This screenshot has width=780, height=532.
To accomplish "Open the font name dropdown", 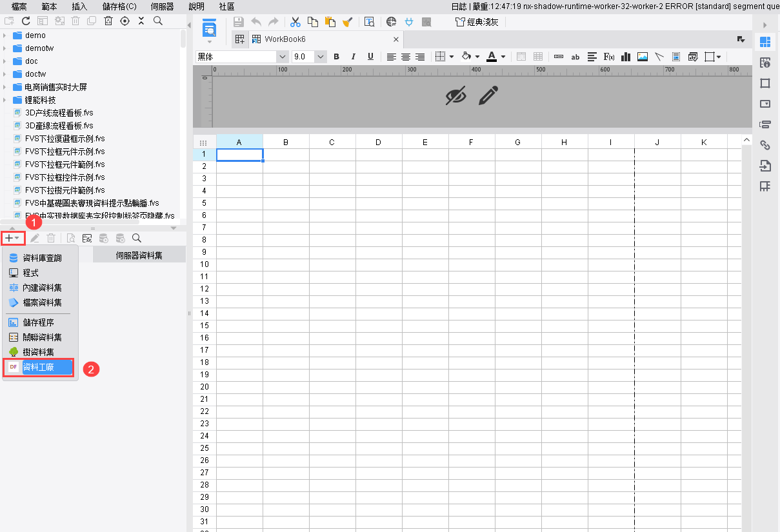I will point(282,57).
